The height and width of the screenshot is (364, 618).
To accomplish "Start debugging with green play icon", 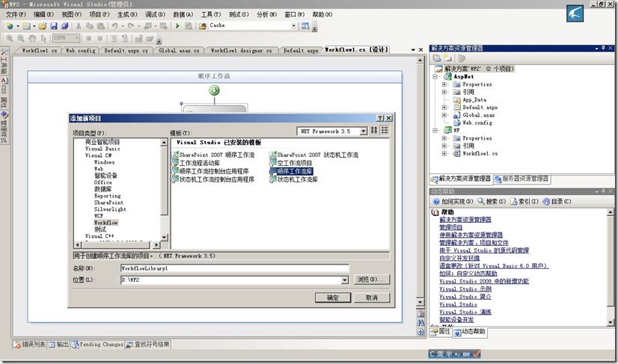I will 177,26.
